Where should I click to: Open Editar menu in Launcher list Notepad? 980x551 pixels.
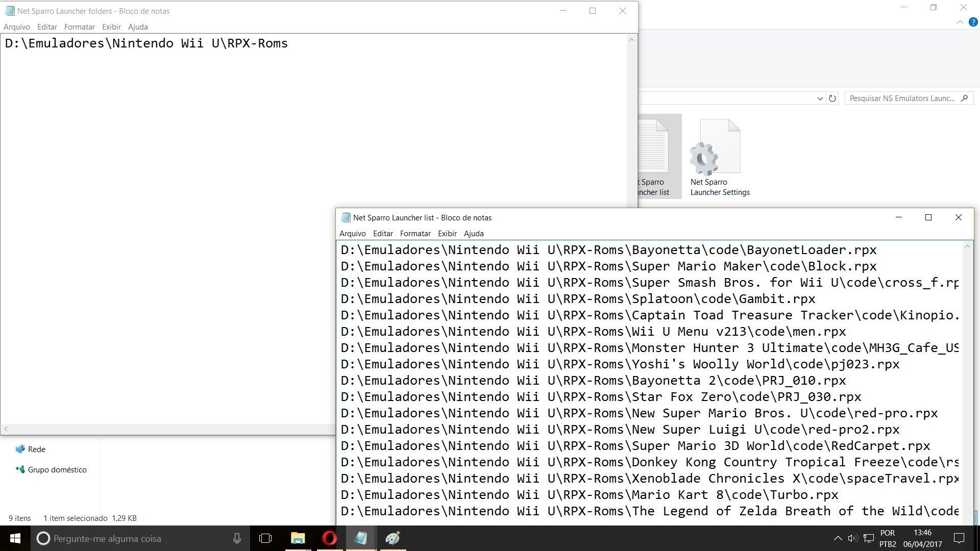coord(383,234)
